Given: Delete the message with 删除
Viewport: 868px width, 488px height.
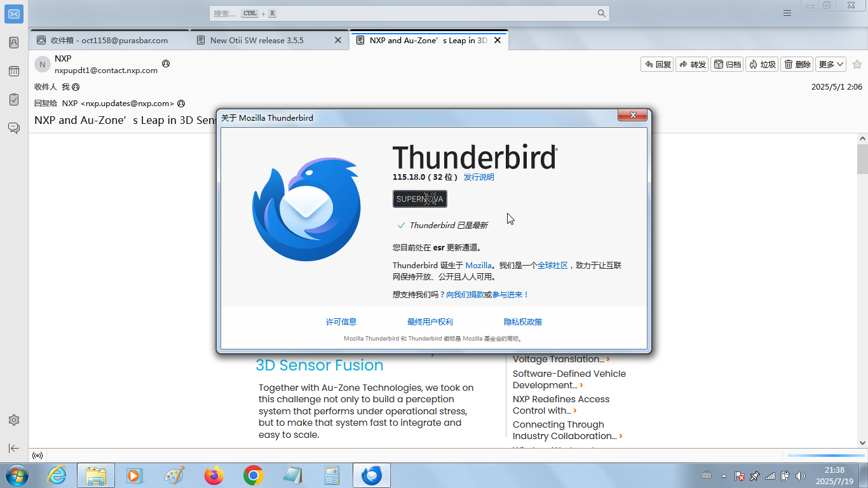Looking at the screenshot, I should [797, 64].
